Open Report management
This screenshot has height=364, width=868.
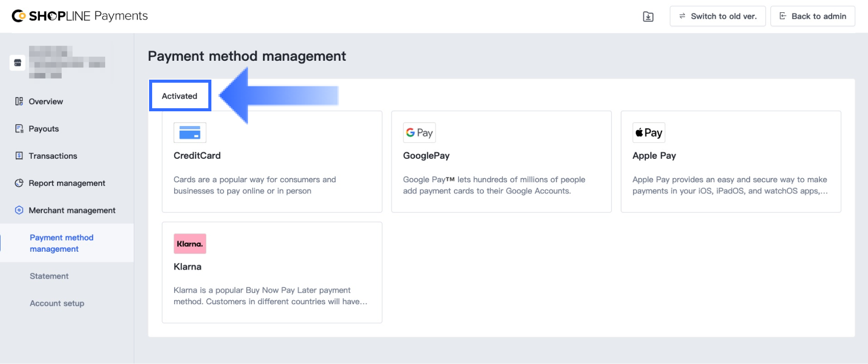click(67, 183)
